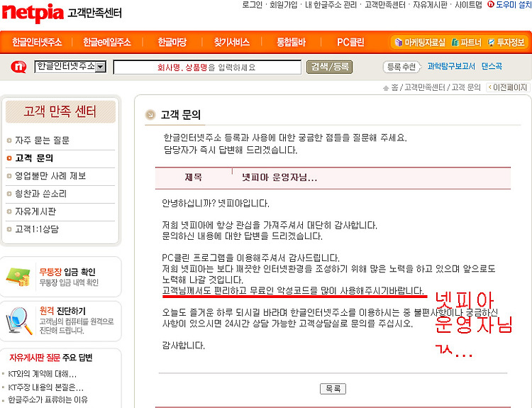Click 고객 문의 in breadcrumb

point(466,87)
